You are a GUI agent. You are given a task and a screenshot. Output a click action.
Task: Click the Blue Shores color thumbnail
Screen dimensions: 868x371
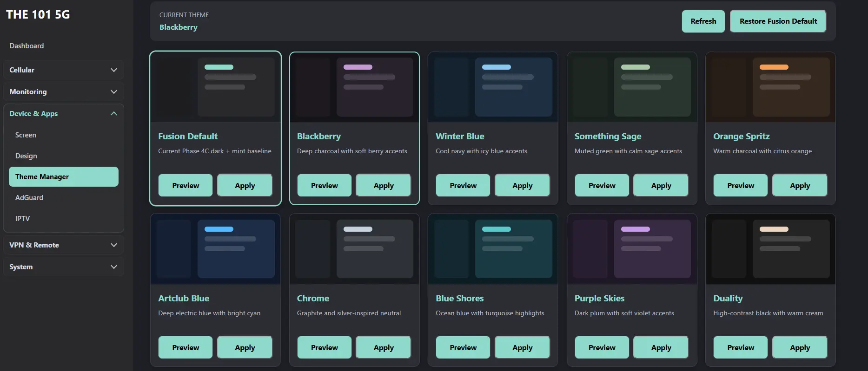click(x=493, y=249)
